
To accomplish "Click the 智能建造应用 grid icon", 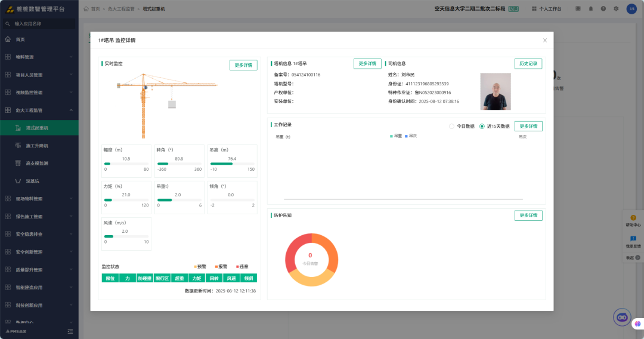I will tap(8, 287).
